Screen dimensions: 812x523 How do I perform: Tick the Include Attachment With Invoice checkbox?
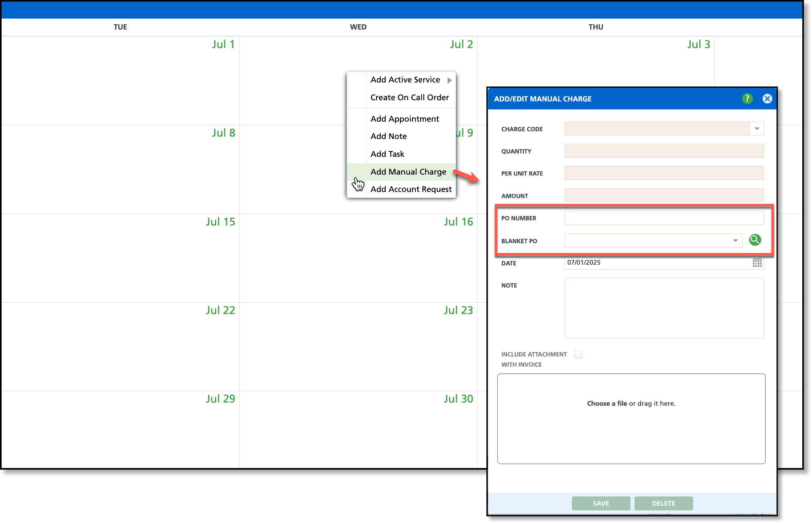[578, 354]
